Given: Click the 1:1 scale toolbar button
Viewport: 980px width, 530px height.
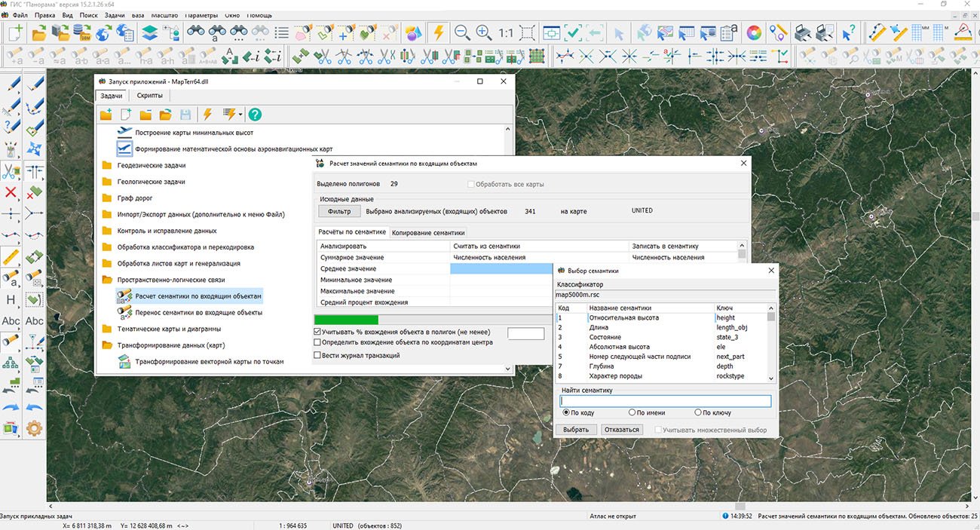Looking at the screenshot, I should click(505, 33).
